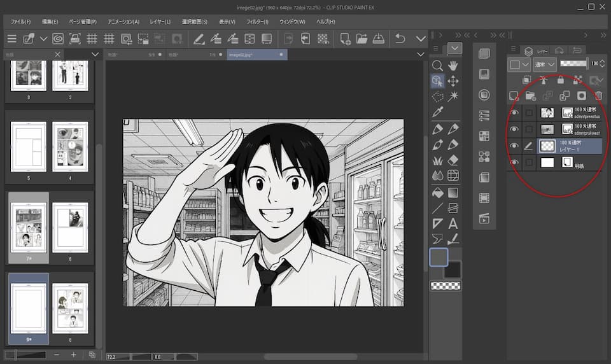Open canvas tab list chevron
The height and width of the screenshot is (364, 611).
(421, 54)
